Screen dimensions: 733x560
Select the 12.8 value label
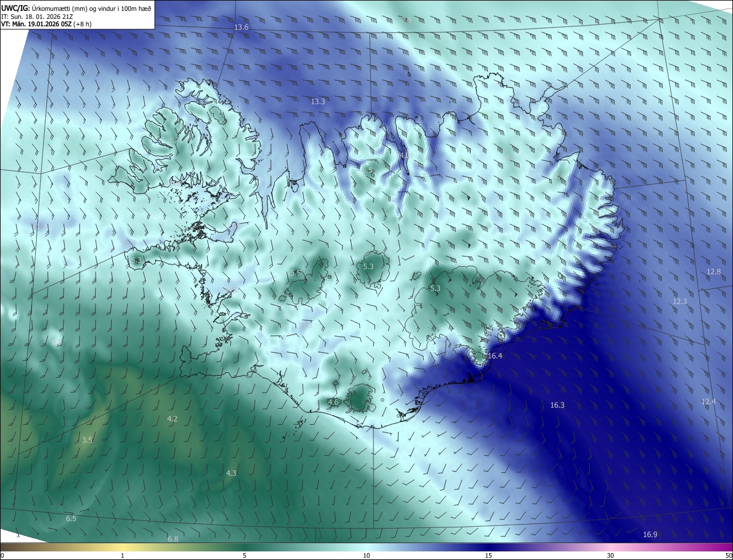click(x=714, y=271)
